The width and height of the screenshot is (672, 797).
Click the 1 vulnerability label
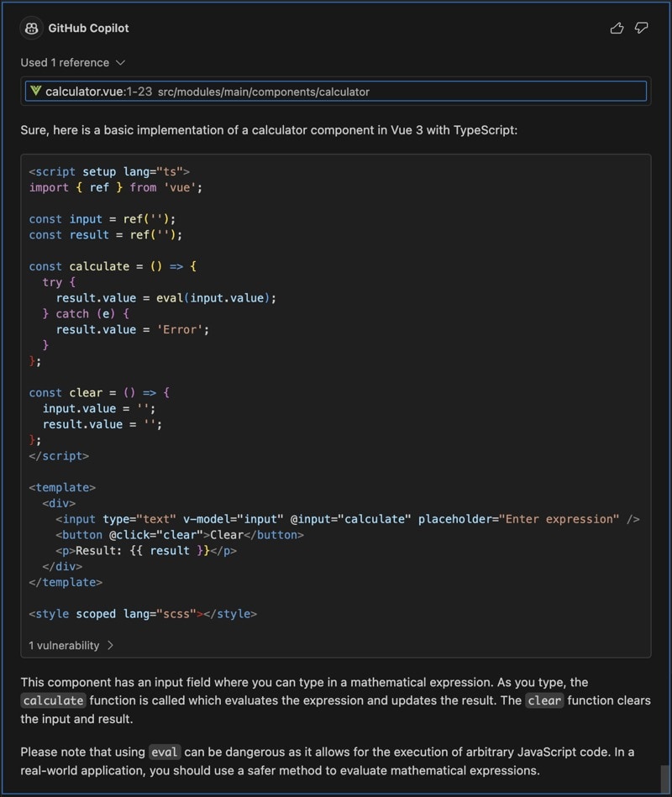coord(64,645)
